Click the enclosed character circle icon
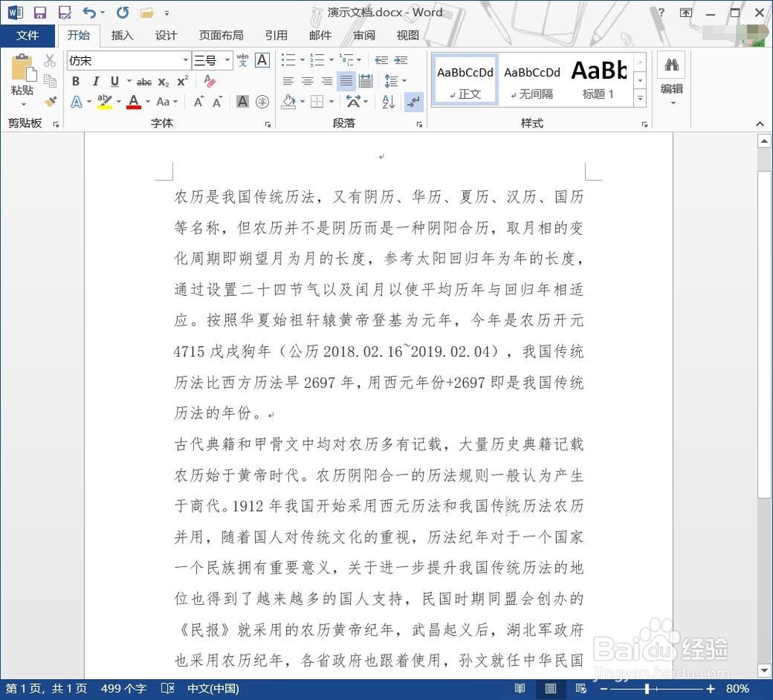The width and height of the screenshot is (773, 700). tap(262, 102)
